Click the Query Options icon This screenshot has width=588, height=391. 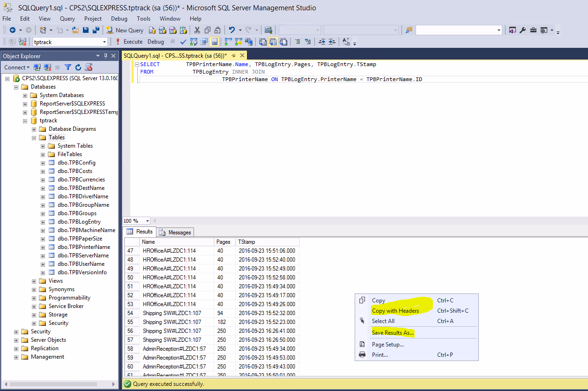[x=204, y=42]
